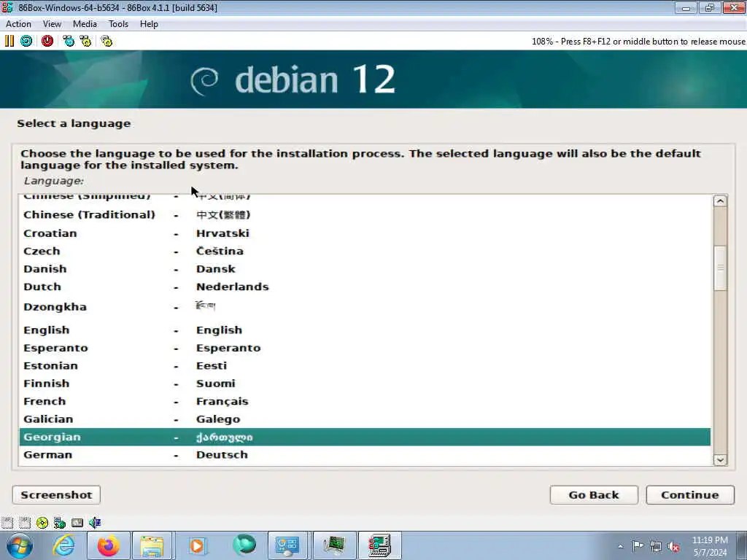This screenshot has width=747, height=560.
Task: Select Esperanto in the language list
Action: click(365, 348)
